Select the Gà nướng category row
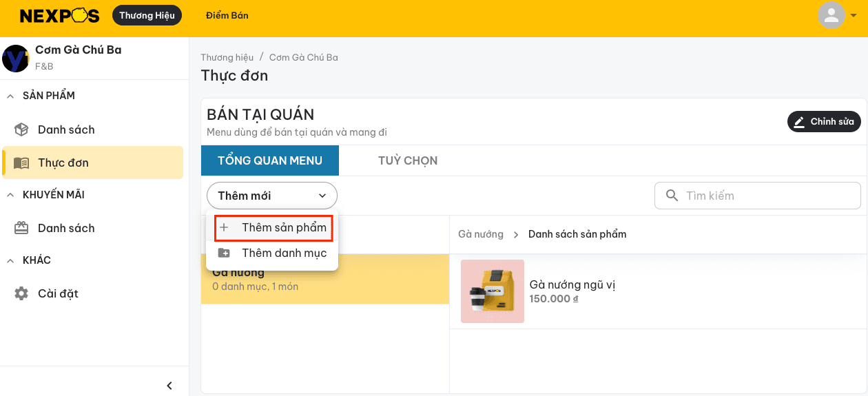 325,279
